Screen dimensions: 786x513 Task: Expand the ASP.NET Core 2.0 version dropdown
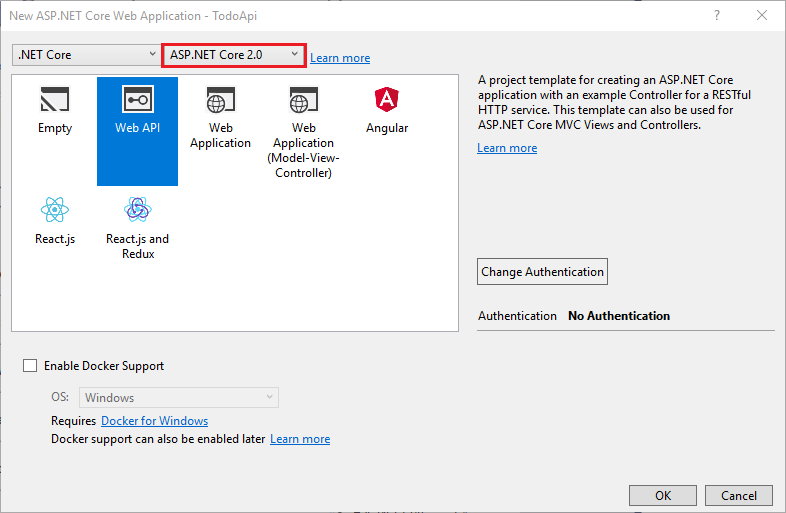click(x=233, y=55)
